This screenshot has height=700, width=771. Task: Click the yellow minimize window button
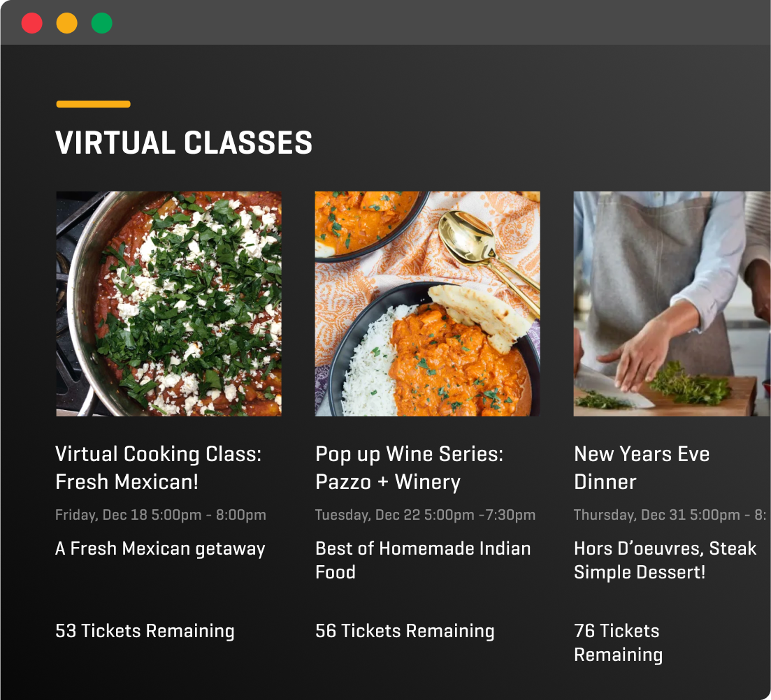click(x=67, y=23)
